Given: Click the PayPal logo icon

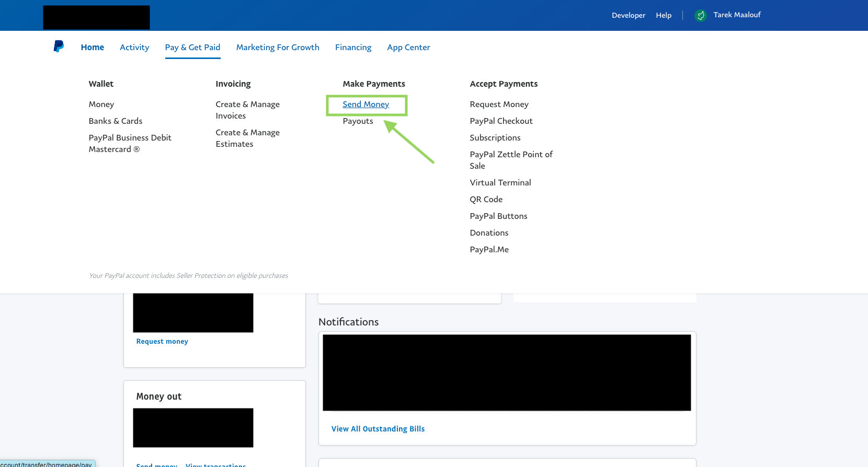Looking at the screenshot, I should pos(59,46).
